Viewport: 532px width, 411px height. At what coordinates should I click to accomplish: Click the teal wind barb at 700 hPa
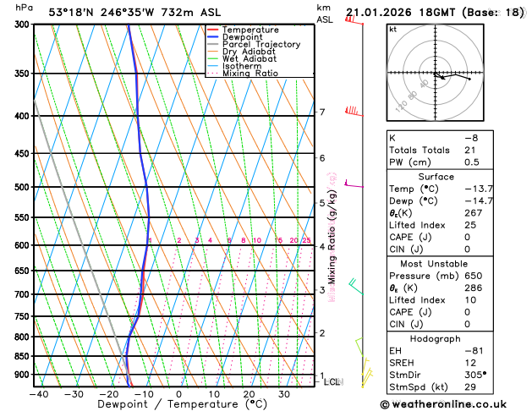click(356, 286)
